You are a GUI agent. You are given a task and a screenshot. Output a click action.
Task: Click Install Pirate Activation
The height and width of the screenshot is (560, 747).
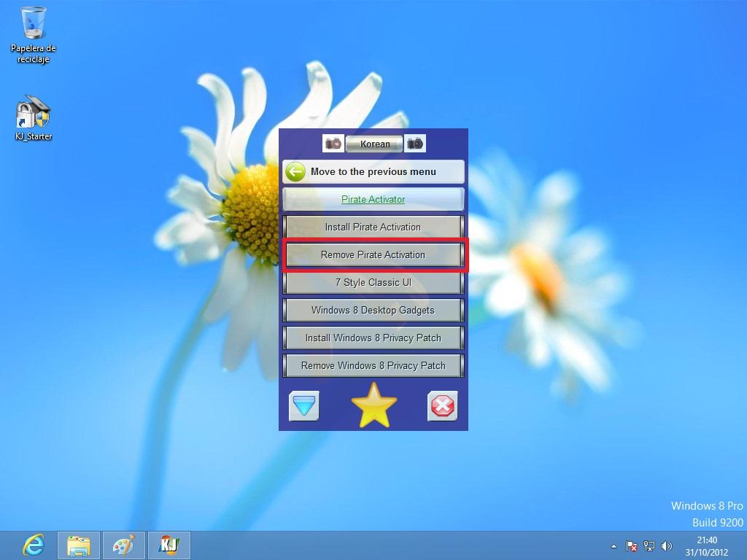click(x=373, y=227)
